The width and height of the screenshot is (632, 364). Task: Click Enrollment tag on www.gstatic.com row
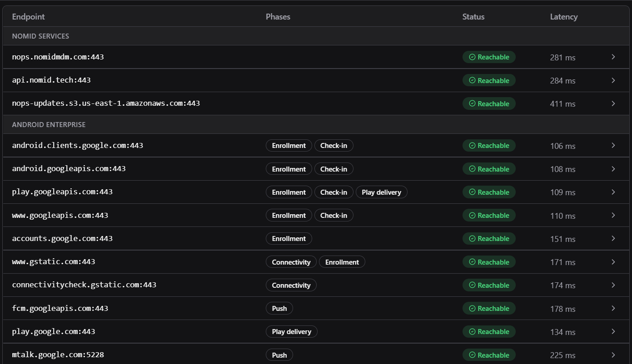pos(342,262)
